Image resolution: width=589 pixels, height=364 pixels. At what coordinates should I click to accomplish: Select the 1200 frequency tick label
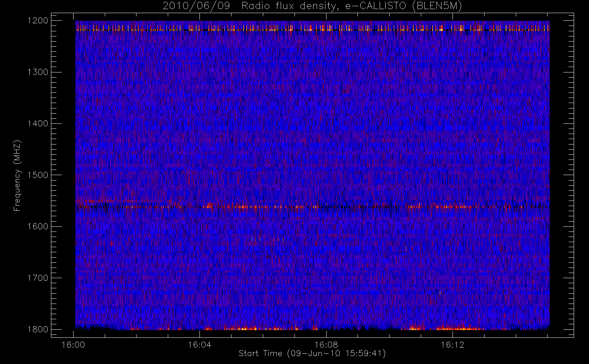38,21
